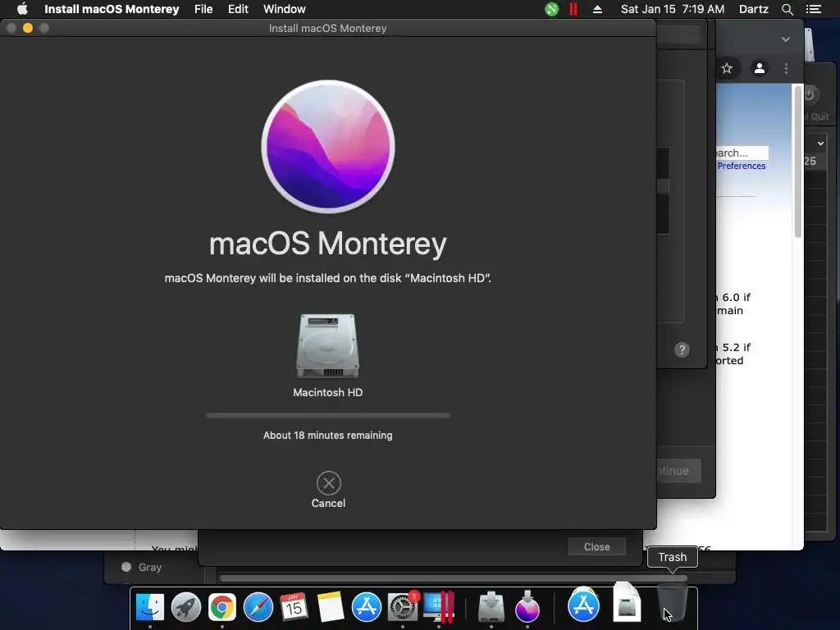Screen dimensions: 840x630
Task: Open the Window menu
Action: pos(284,9)
